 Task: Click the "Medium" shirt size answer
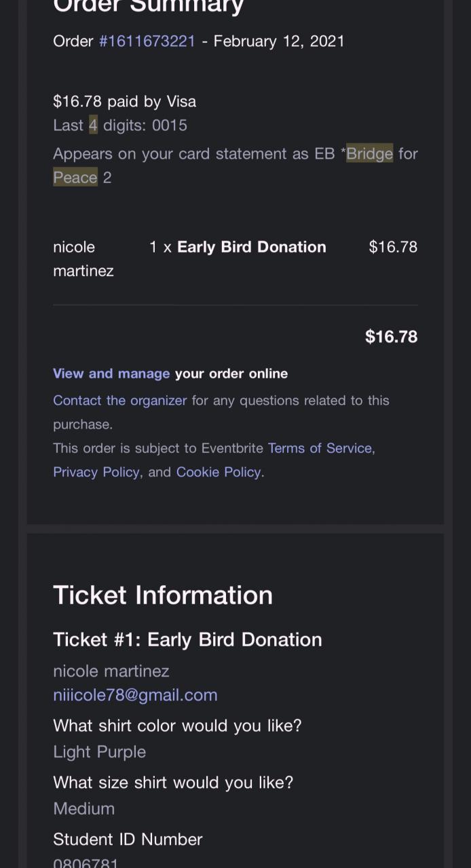coord(83,808)
